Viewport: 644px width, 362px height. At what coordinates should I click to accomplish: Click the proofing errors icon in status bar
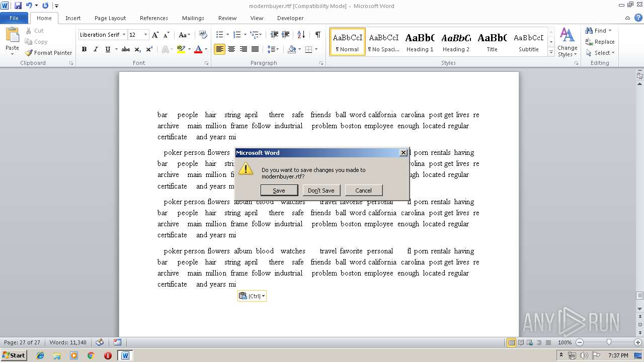[x=100, y=342]
